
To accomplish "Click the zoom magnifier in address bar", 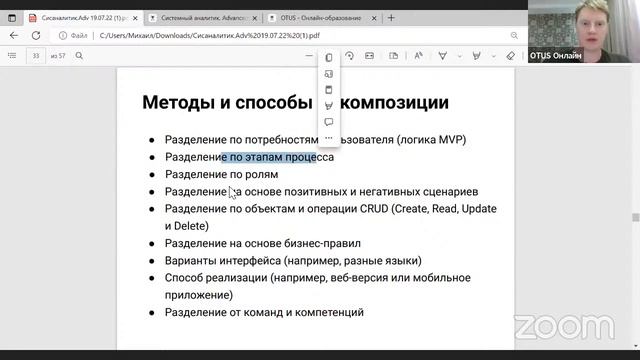I will click(514, 36).
